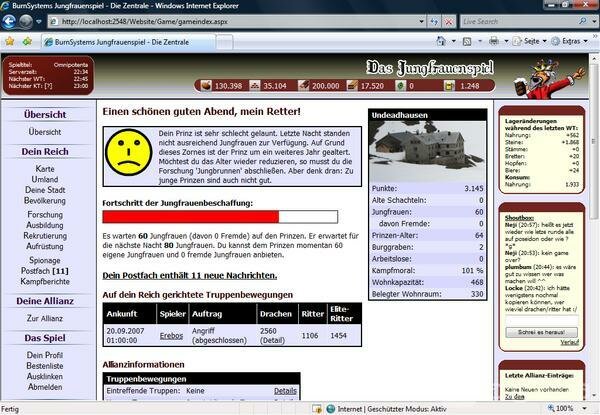The image size is (600, 415).
Task: Select the Die Zentrale browser tab
Action: 128,42
